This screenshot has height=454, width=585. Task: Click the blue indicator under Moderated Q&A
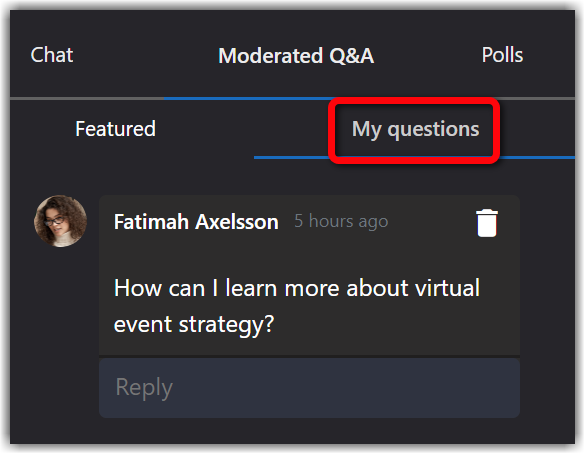pos(250,98)
